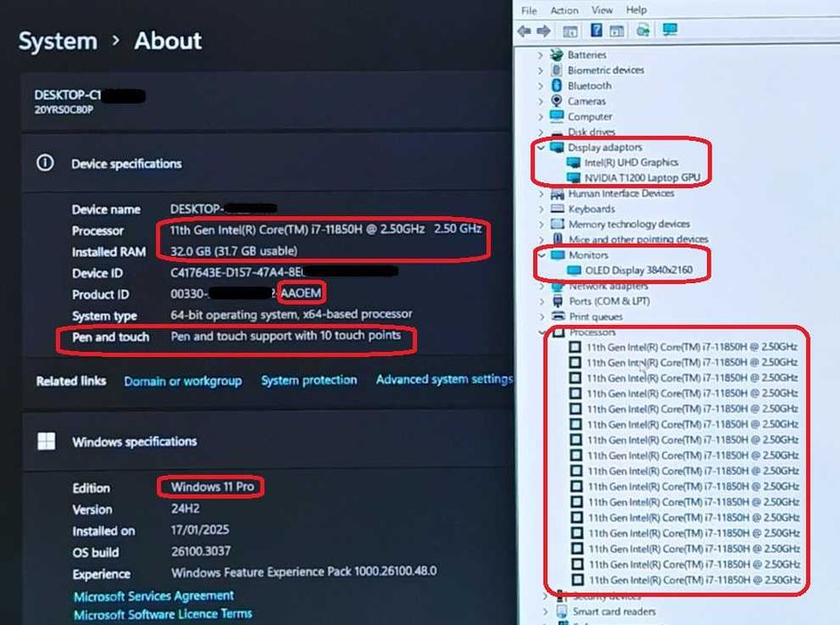Click 'Pen and touch support with 10 touch points'
Screen dimensions: 840x625
286,336
